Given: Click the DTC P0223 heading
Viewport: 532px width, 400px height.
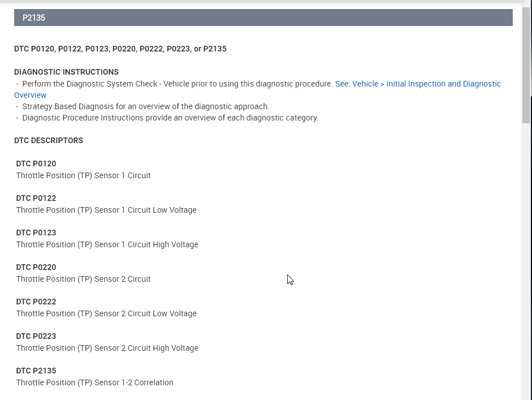Looking at the screenshot, I should click(36, 336).
